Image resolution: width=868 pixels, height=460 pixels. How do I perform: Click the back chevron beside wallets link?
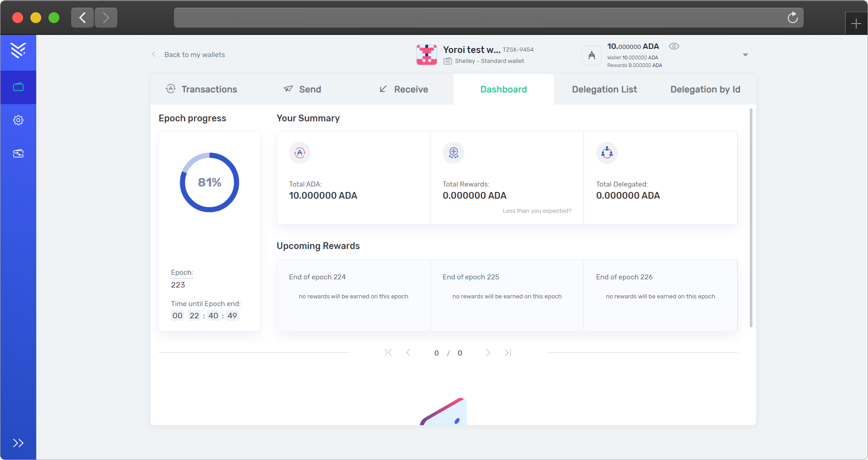tap(154, 54)
